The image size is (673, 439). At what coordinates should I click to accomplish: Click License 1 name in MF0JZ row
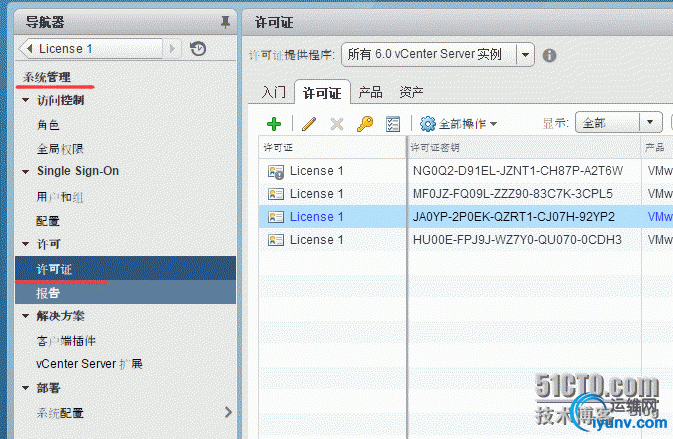coord(317,194)
